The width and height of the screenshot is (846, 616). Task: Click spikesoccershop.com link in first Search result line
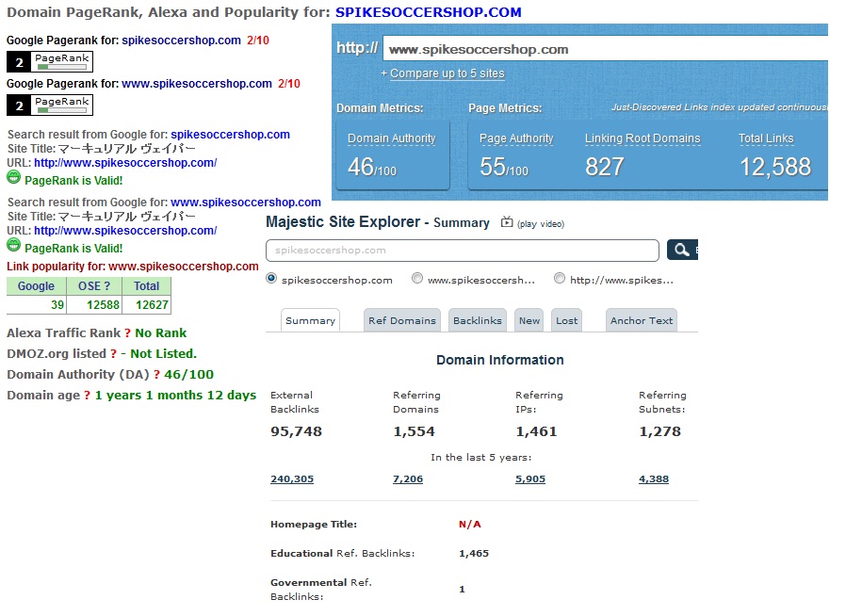[x=231, y=135]
